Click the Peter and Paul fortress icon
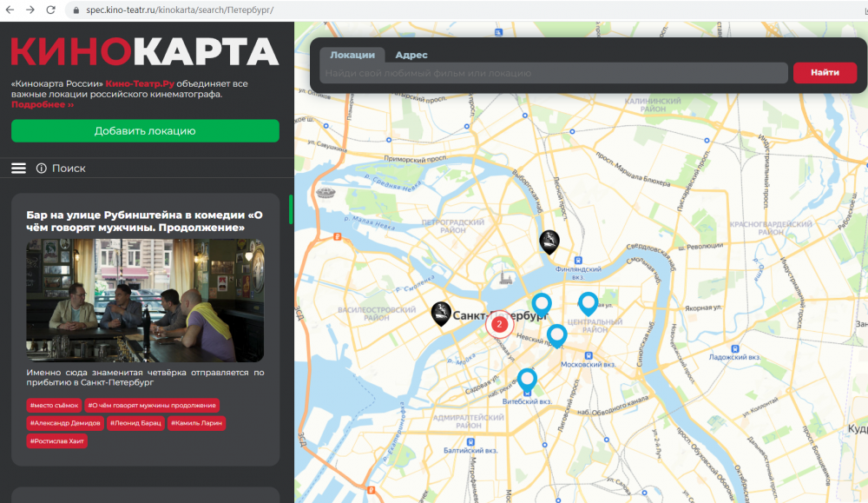The height and width of the screenshot is (503, 868). click(x=505, y=276)
